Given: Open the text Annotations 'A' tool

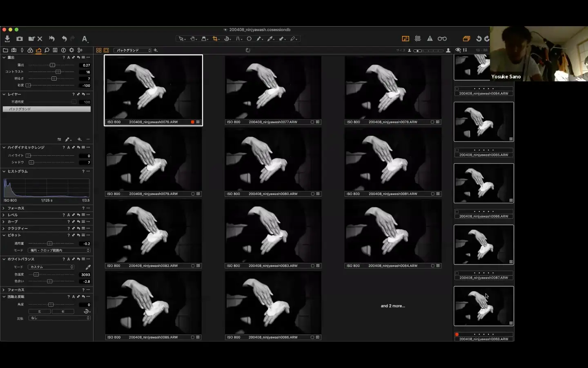Looking at the screenshot, I should pos(84,39).
